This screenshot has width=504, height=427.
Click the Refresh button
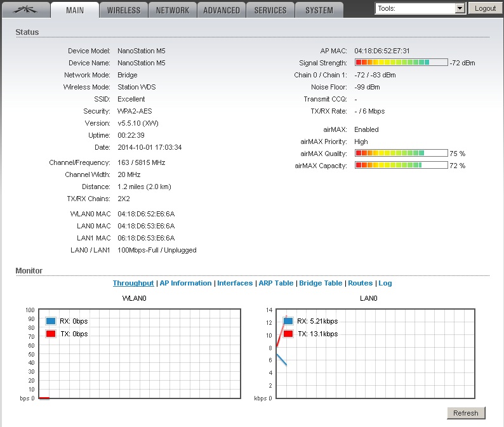(466, 413)
